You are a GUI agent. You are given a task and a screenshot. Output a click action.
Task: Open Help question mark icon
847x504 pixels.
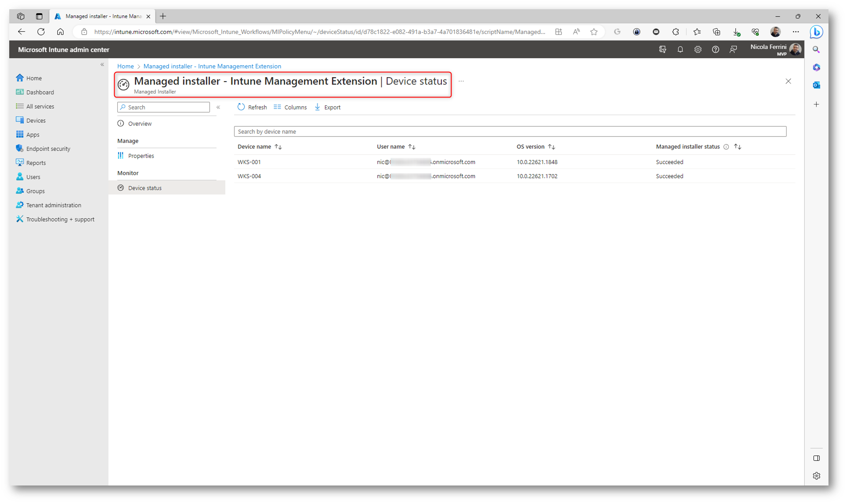click(x=715, y=50)
